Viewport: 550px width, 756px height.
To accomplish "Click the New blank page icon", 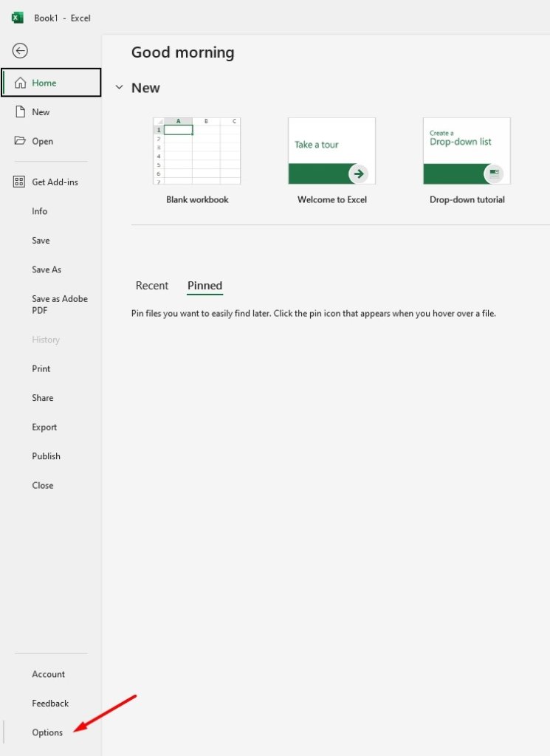I will click(20, 112).
